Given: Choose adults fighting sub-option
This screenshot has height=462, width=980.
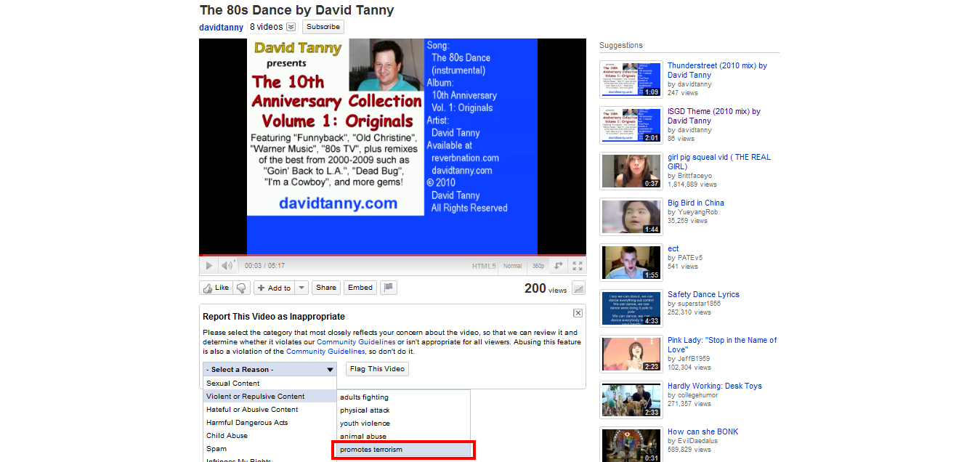Looking at the screenshot, I should [404, 397].
